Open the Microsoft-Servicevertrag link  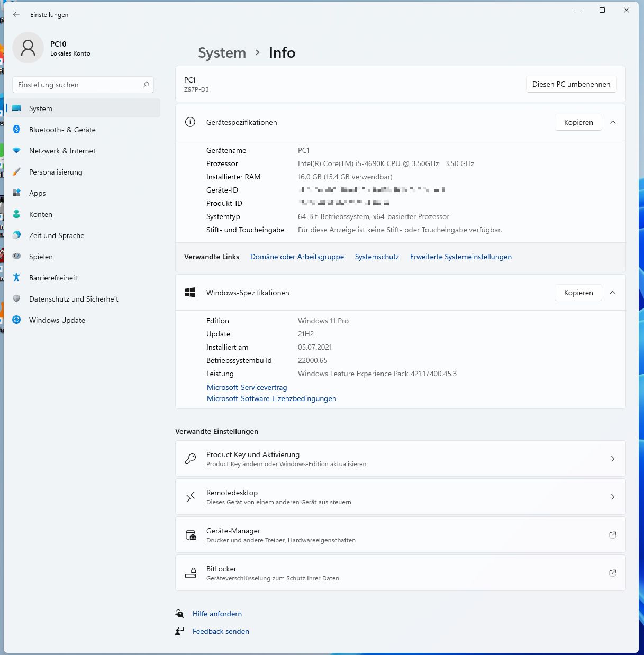click(247, 387)
